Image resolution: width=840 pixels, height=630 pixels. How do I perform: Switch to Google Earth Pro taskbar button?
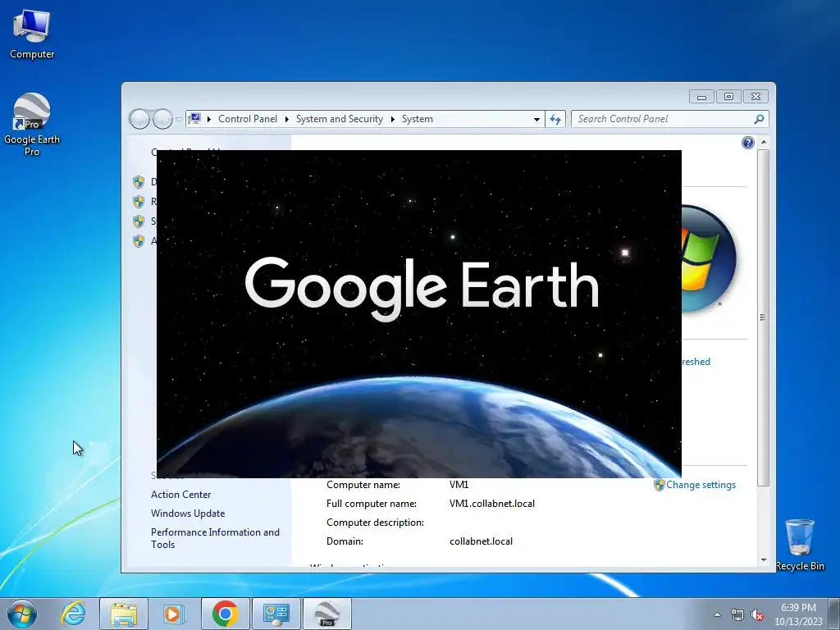pyautogui.click(x=327, y=614)
